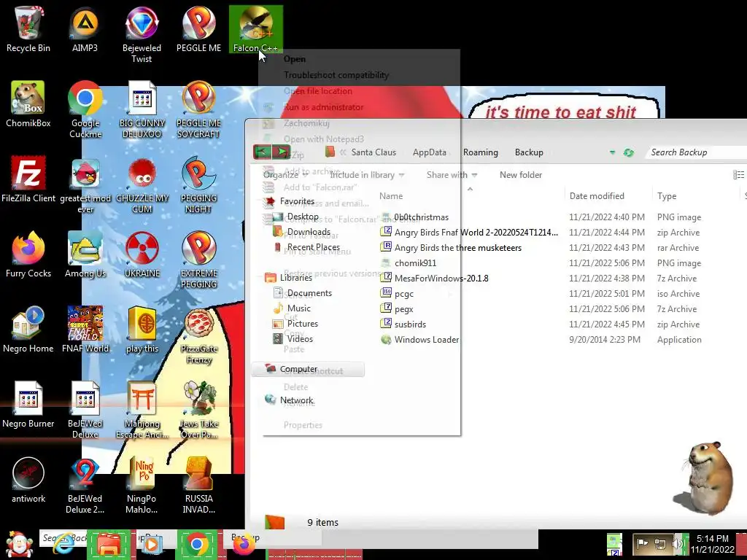747x560 pixels.
Task: Open the address bar history dropdown arrow
Action: pyautogui.click(x=612, y=153)
